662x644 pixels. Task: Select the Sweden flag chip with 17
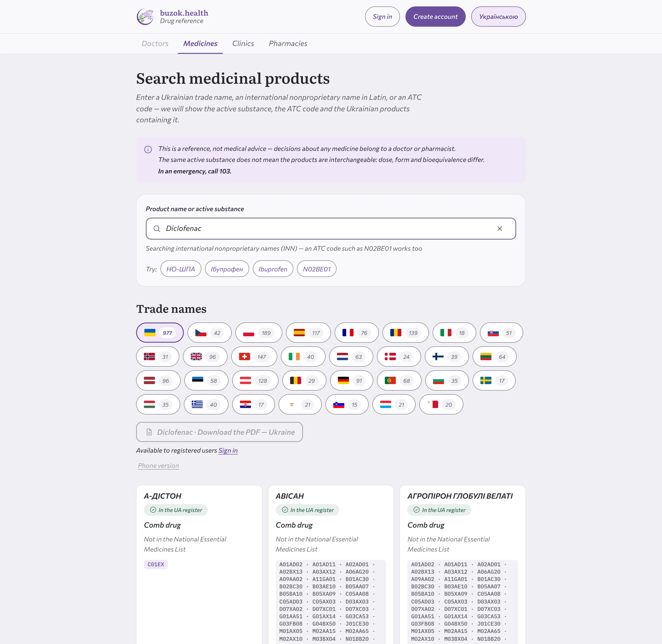(494, 380)
